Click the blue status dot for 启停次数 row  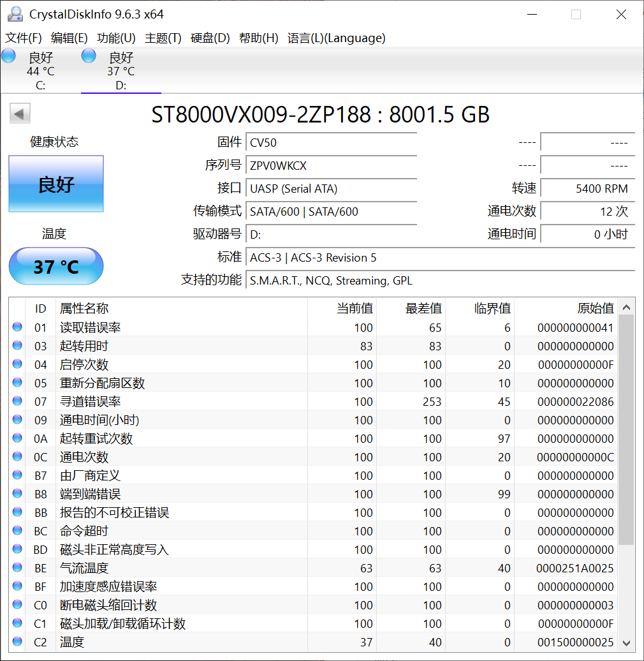tap(17, 364)
